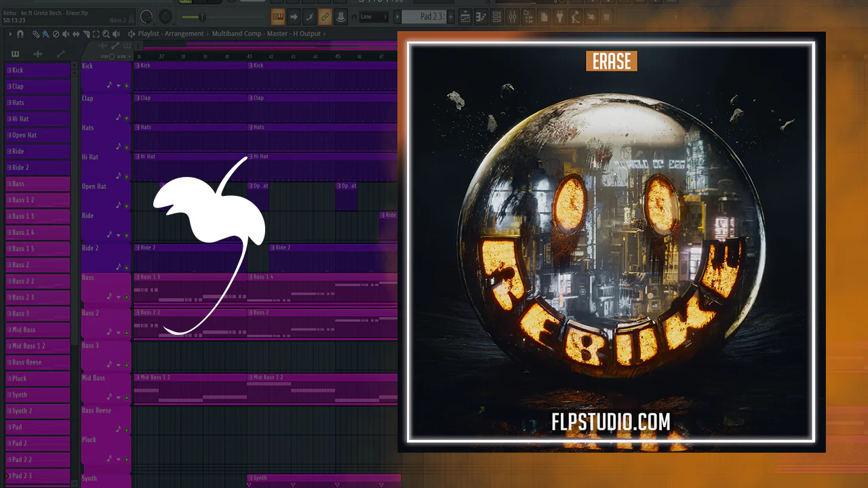868x488 pixels.
Task: Select the Delete tool in playlist toolbar
Action: coord(56,34)
